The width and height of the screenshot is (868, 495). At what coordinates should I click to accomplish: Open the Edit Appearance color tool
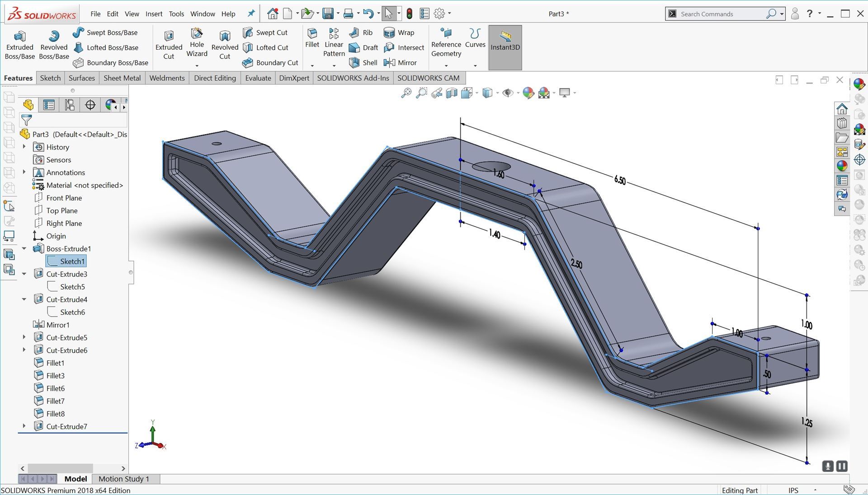pos(528,93)
